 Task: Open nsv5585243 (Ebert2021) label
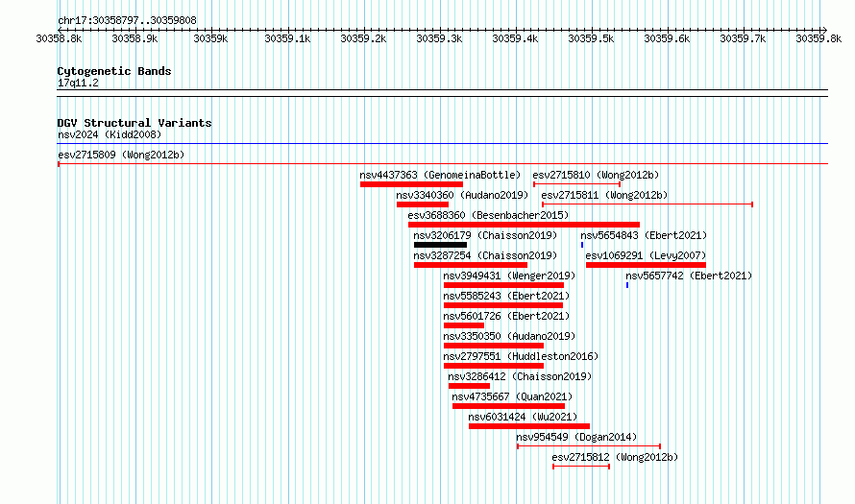(506, 296)
